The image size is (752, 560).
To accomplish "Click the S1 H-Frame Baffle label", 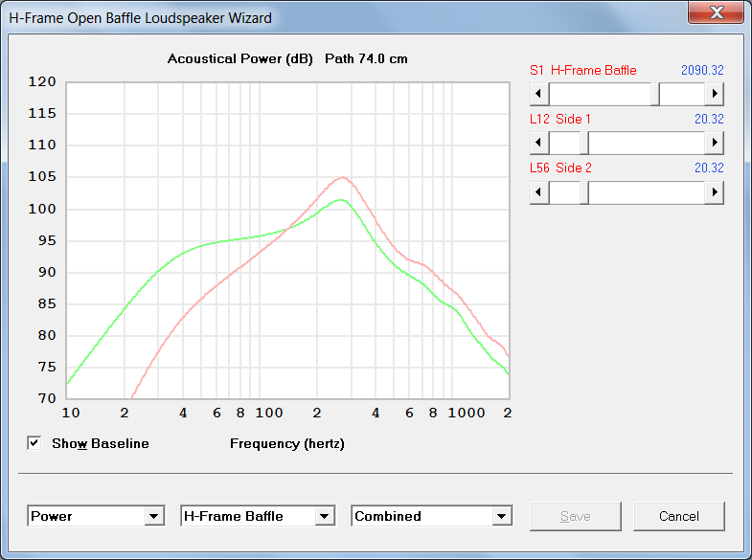I will point(583,70).
